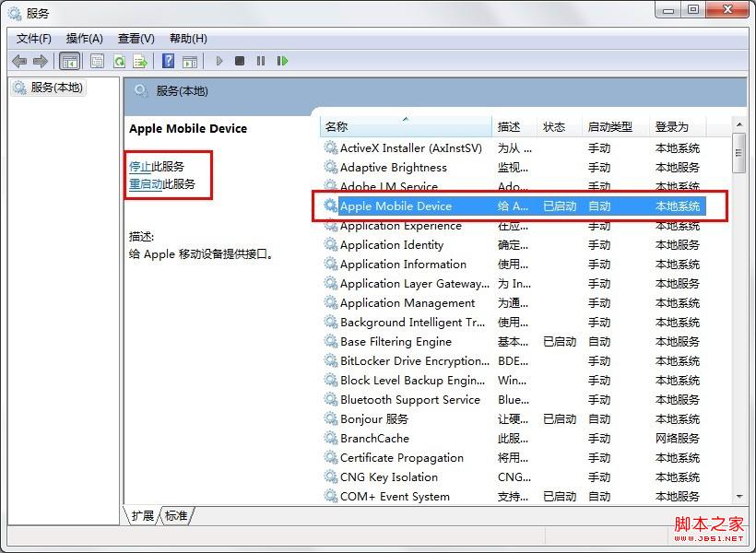The height and width of the screenshot is (553, 756).
Task: Click gear icon beside Base Filtering Engine
Action: [331, 341]
